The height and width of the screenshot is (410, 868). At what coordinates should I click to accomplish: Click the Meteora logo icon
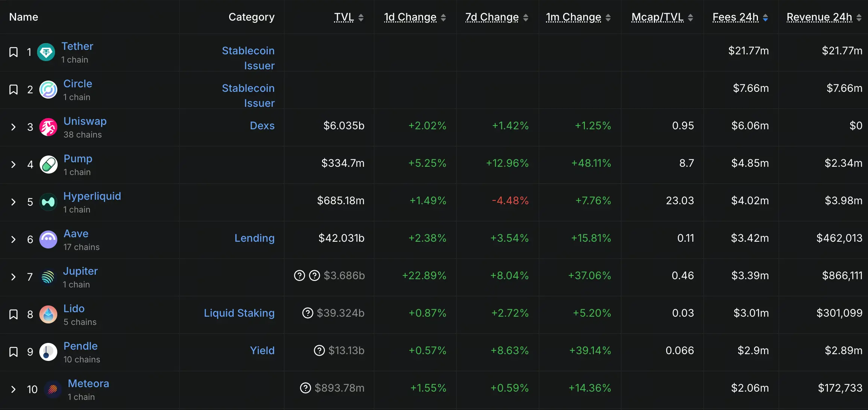(x=53, y=389)
